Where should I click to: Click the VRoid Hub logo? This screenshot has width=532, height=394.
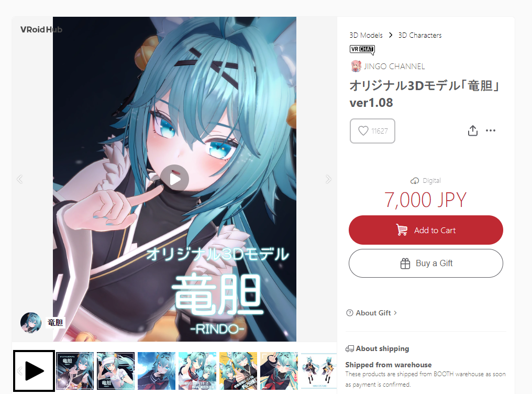tap(41, 29)
